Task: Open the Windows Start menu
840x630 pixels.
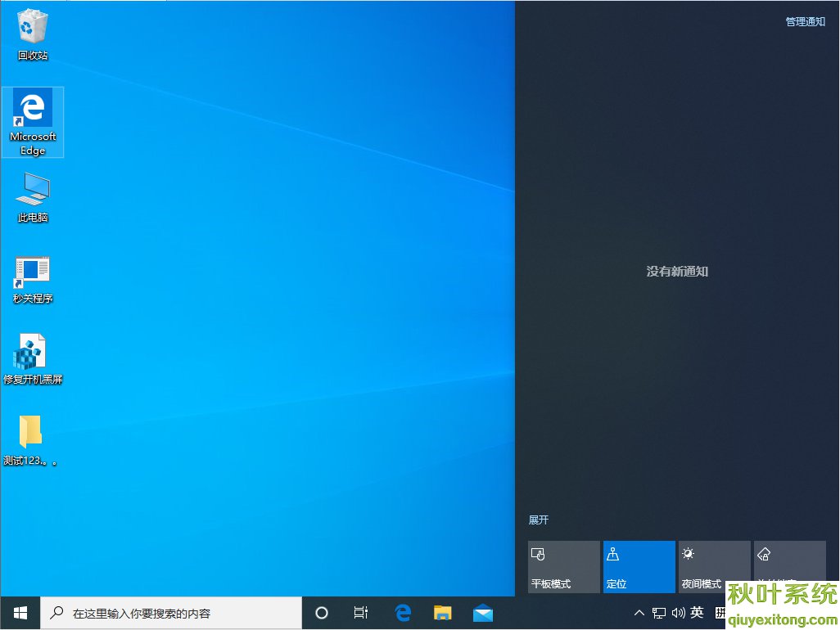Action: pos(20,613)
